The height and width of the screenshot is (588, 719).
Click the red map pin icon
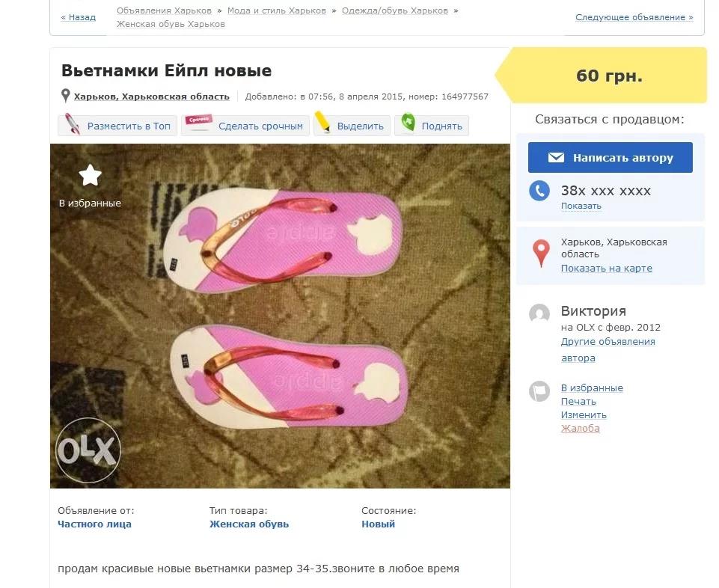[541, 254]
